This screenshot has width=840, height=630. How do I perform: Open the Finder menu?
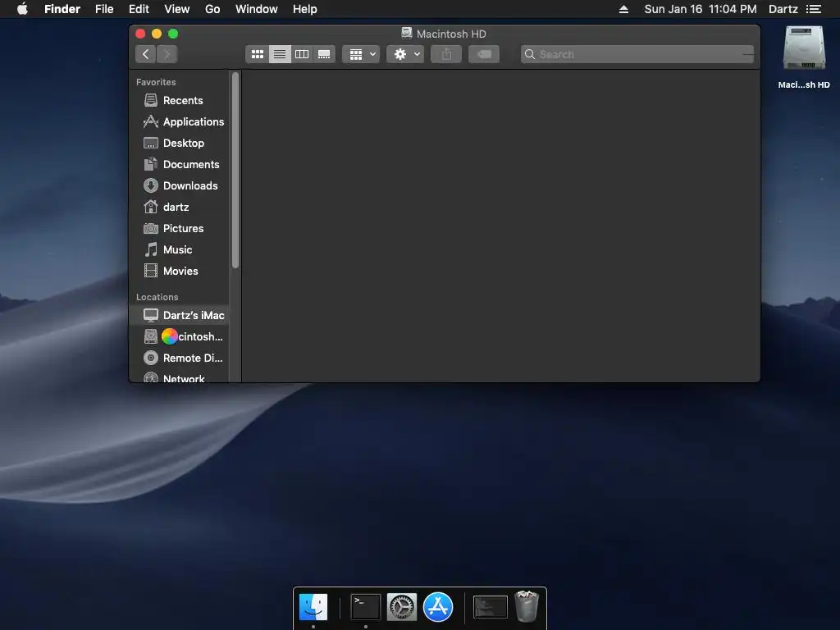(x=62, y=9)
